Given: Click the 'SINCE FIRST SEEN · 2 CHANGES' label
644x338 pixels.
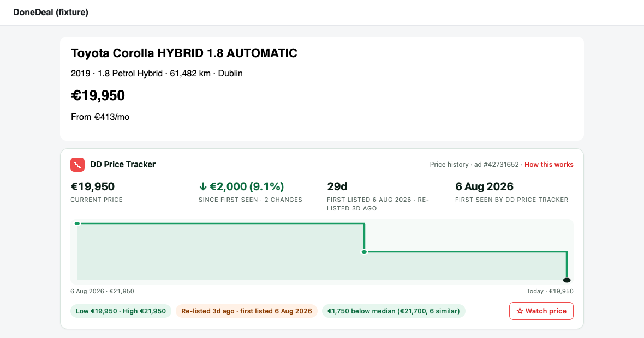Looking at the screenshot, I should [x=251, y=200].
